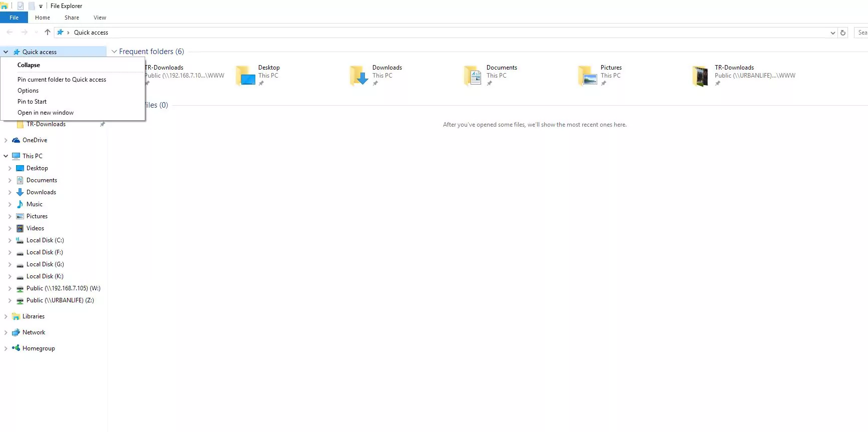Screen dimensions: 868x432
Task: Collapse the This PC tree node
Action: [x=6, y=156]
